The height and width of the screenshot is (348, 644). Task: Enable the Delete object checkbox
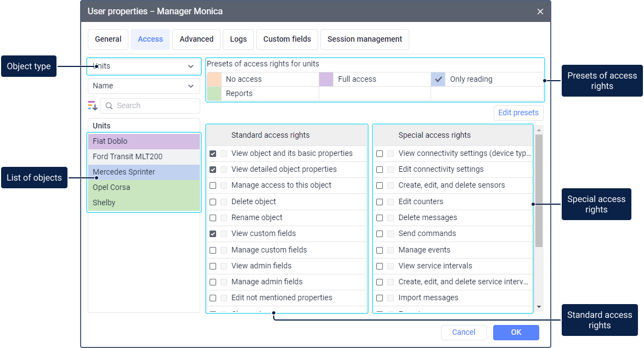(x=213, y=201)
